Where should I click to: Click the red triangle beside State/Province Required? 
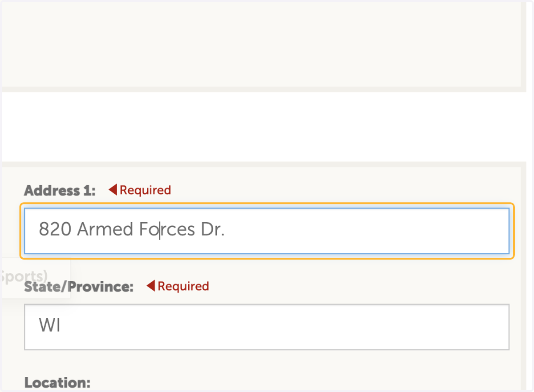click(151, 286)
